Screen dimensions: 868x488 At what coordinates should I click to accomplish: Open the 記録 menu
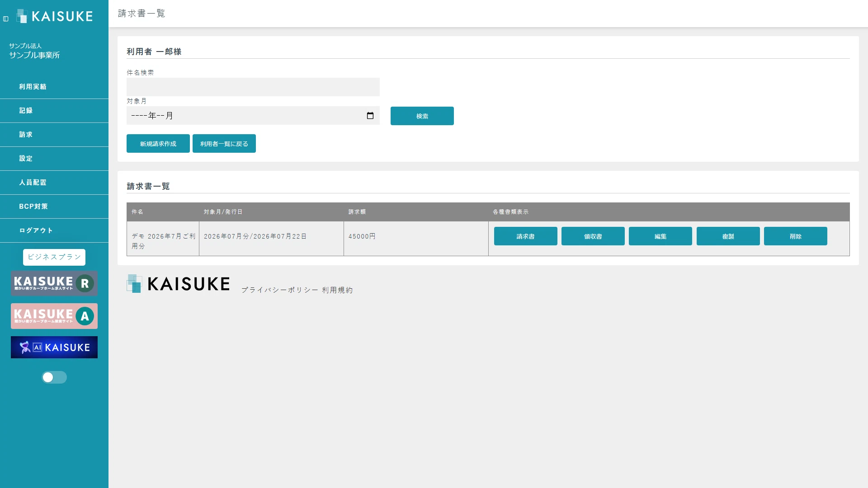point(54,111)
